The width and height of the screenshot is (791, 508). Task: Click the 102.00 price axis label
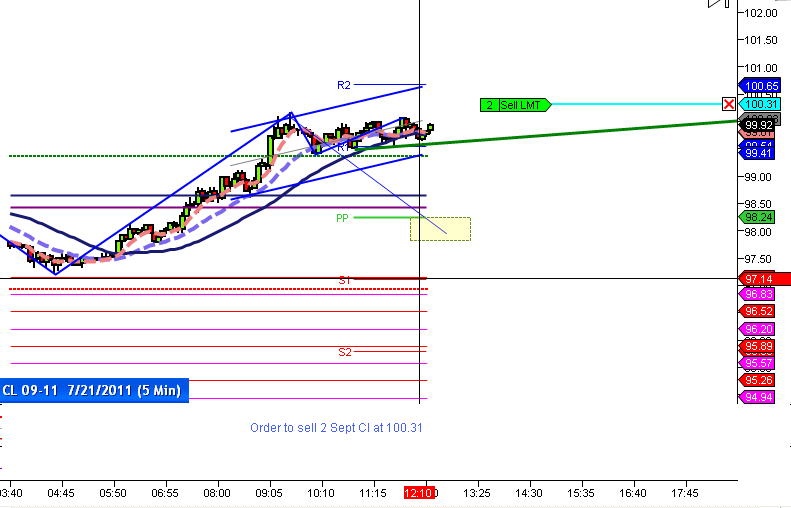pos(761,13)
